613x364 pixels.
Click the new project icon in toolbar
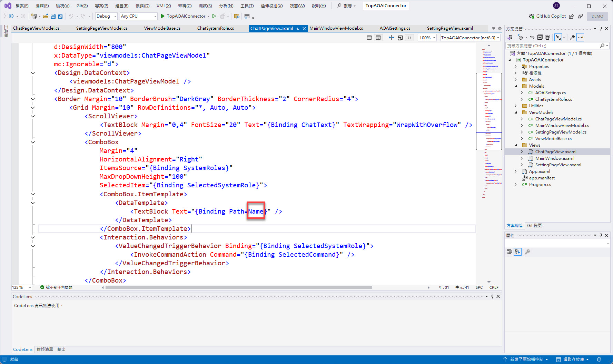[x=34, y=16]
